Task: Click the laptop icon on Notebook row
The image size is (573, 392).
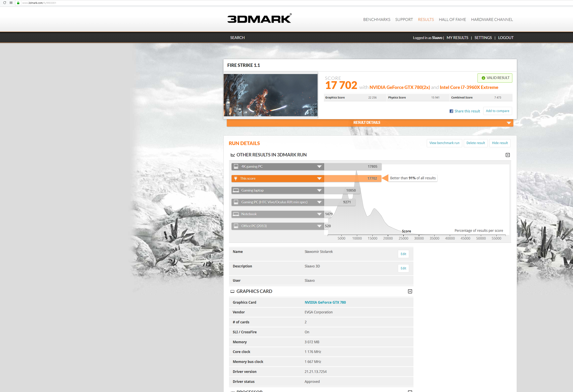Action: 236,214
